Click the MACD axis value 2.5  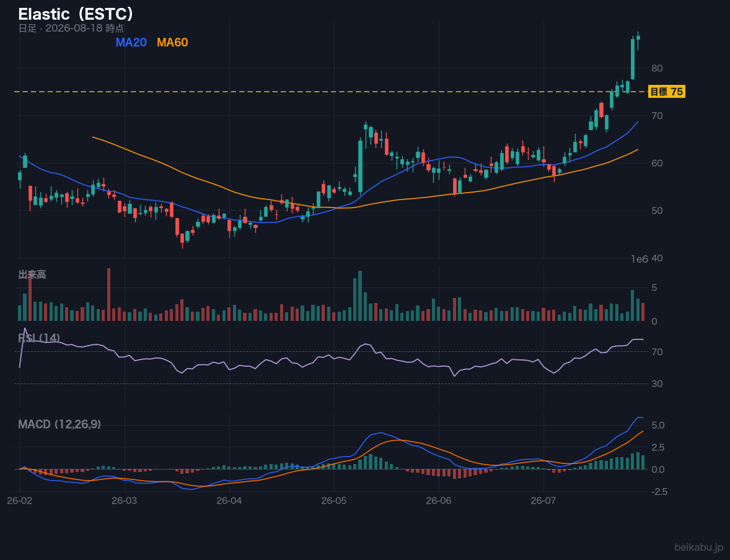coord(658,448)
